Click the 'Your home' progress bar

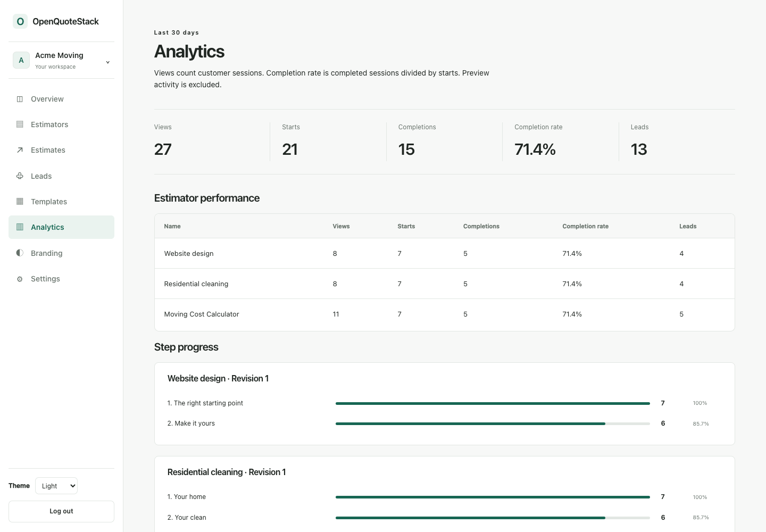493,497
